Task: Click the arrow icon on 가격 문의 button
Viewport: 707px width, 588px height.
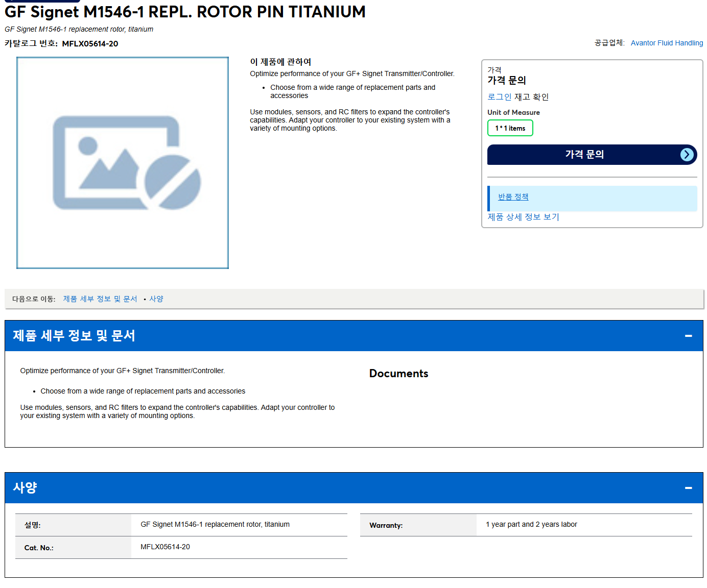Action: coord(687,155)
